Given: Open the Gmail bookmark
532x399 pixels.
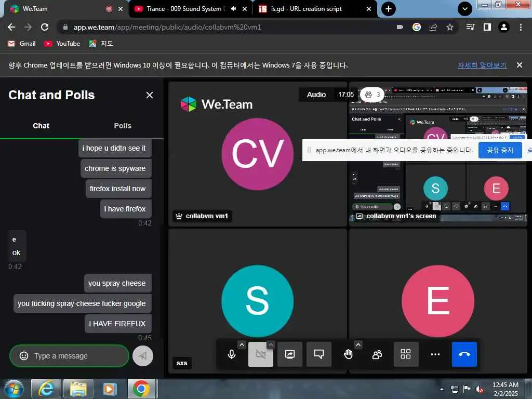Looking at the screenshot, I should [22, 44].
